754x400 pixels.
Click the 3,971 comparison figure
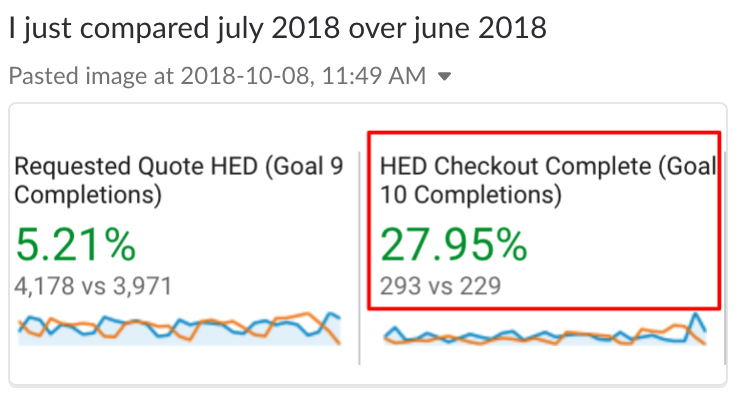pos(138,287)
